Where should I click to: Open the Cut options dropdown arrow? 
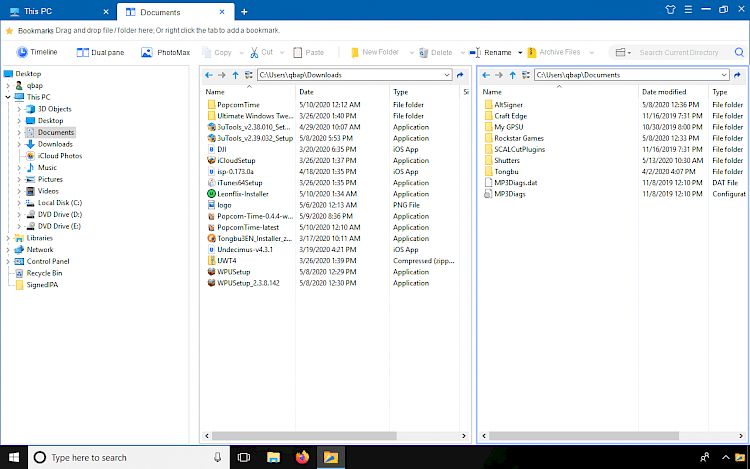tap(282, 53)
